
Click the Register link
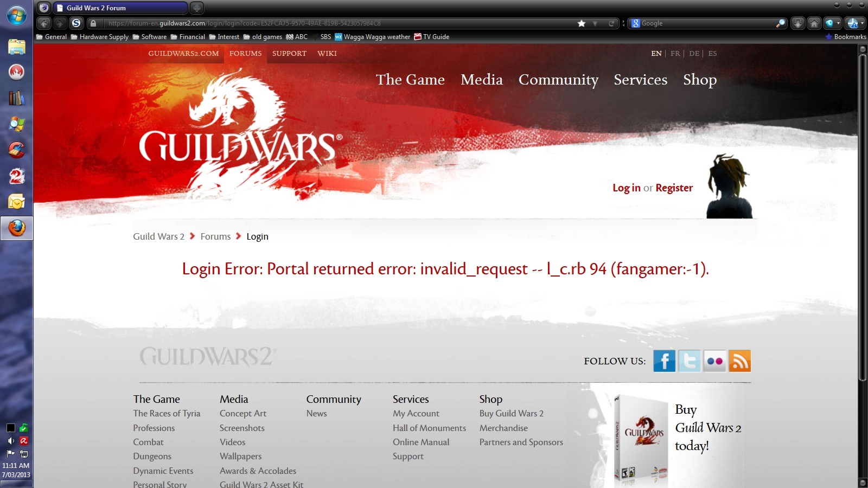pyautogui.click(x=674, y=188)
